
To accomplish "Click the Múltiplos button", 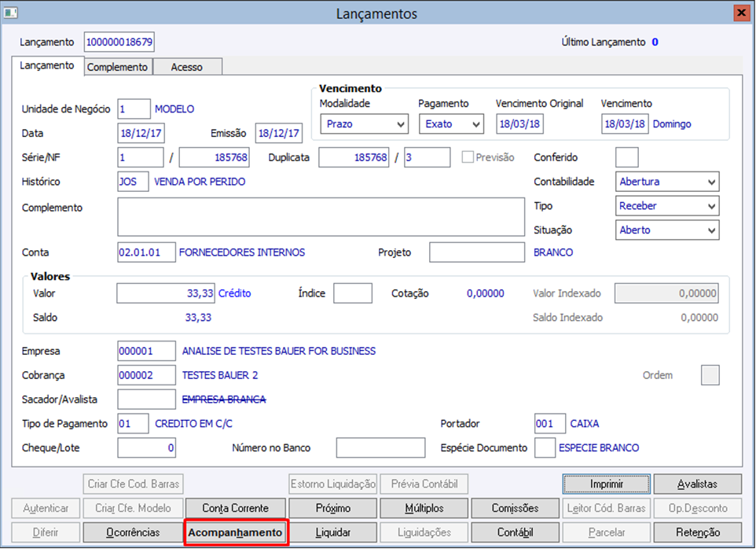I will (424, 508).
